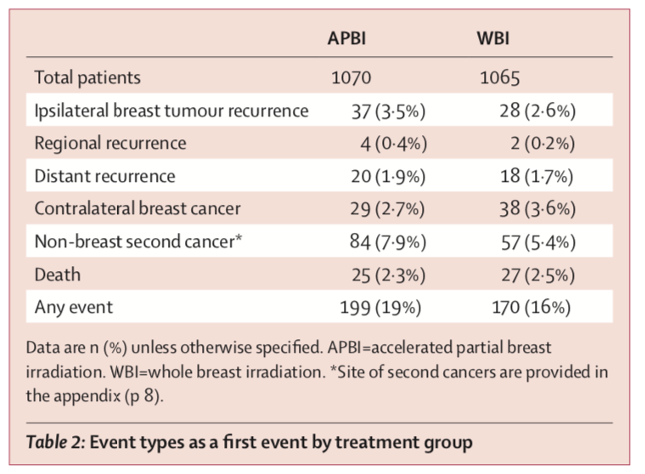Select the Distant recurrence row label
This screenshot has width=645, height=474.
click(105, 176)
